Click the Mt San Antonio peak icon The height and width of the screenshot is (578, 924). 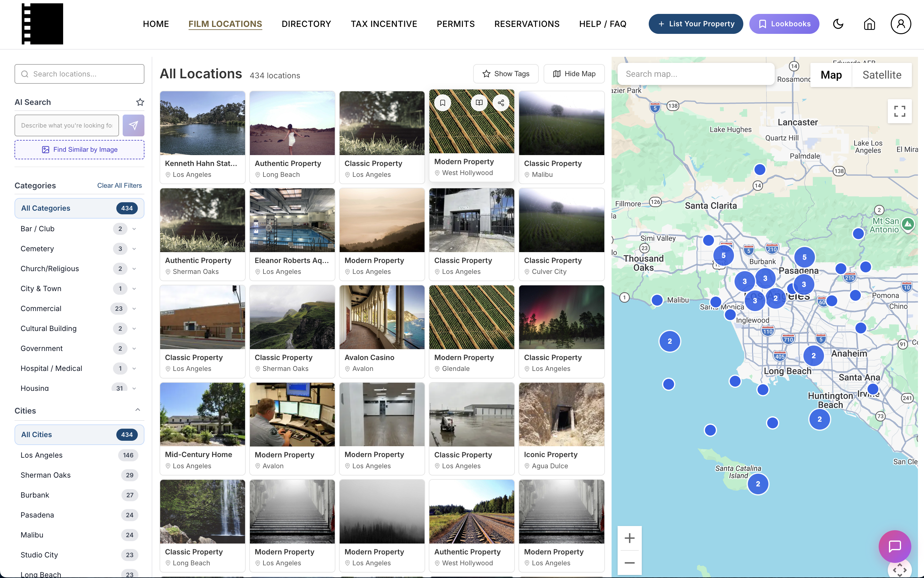(908, 224)
